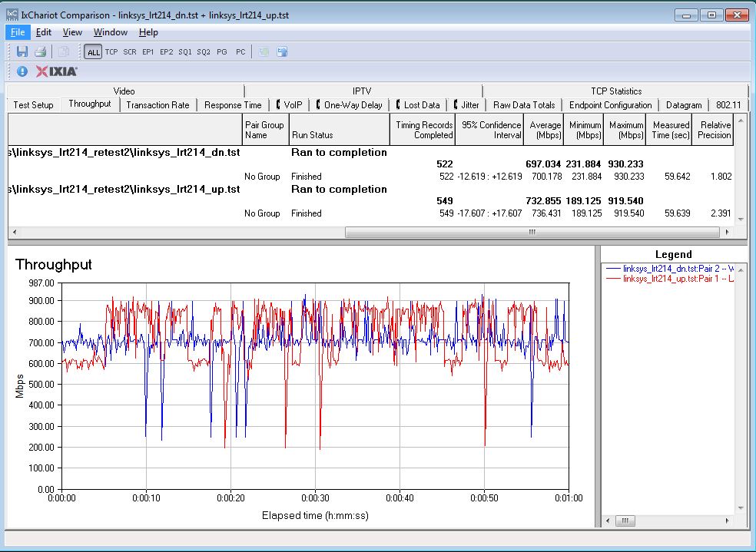This screenshot has width=756, height=552.
Task: Switch to the One-Way Delay tab
Action: [350, 105]
